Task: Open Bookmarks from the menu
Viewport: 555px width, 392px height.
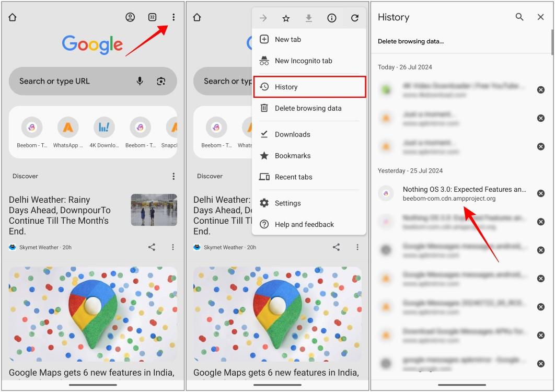Action: pos(309,155)
